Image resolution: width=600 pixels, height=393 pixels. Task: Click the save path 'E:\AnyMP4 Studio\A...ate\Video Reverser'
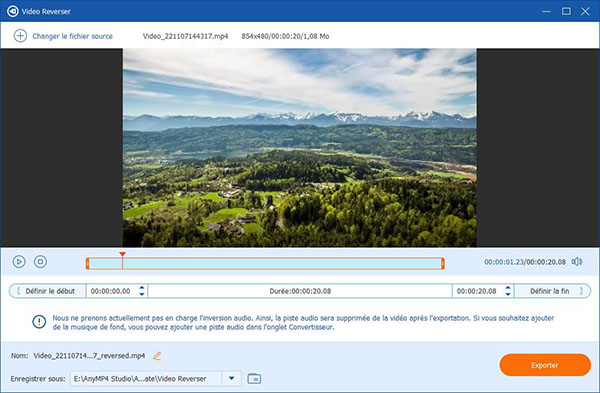tap(140, 378)
